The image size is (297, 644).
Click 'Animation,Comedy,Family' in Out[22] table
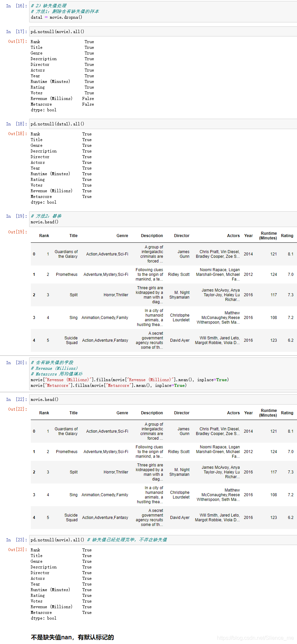(x=105, y=495)
